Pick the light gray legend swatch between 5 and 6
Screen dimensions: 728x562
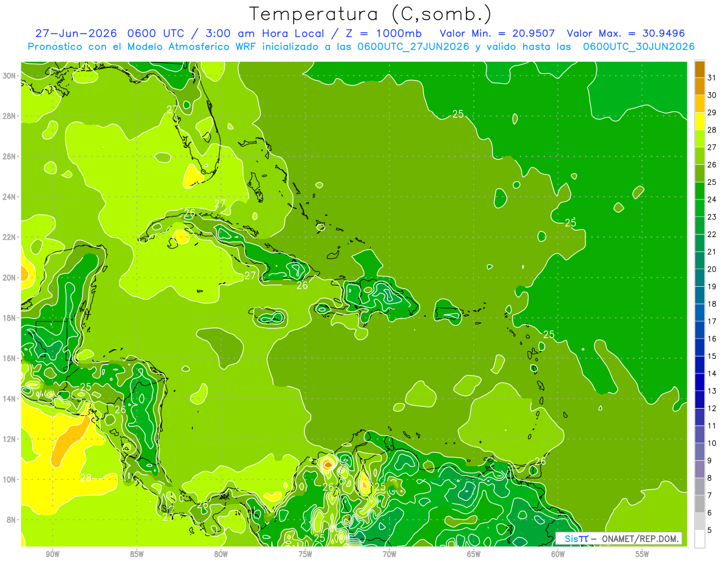[x=699, y=521]
